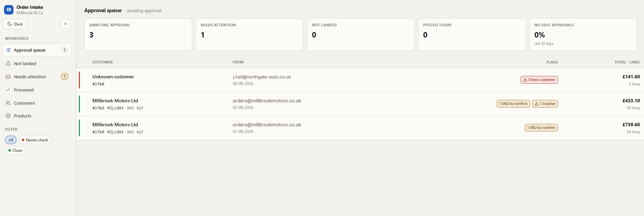Click the date 01-09-2026

243,132
